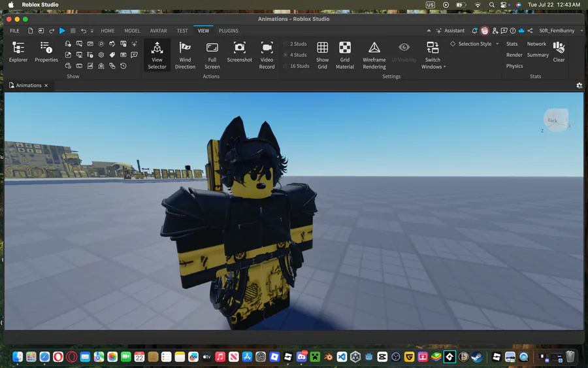Screen dimensions: 588x368
Task: Open Discord from the dock
Action: [x=301, y=357]
